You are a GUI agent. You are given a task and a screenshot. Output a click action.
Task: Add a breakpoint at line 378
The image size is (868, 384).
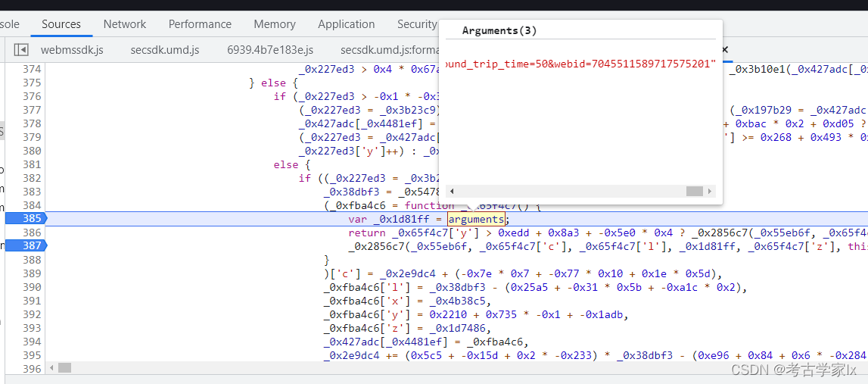tap(32, 123)
